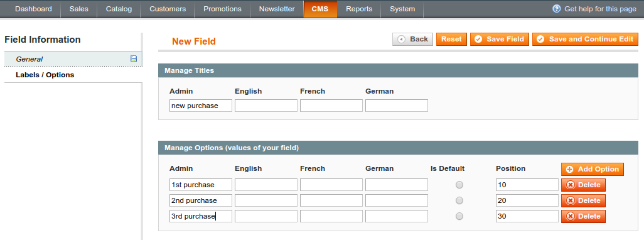The width and height of the screenshot is (644, 240).
Task: Set 1st purchase as default option
Action: (459, 185)
